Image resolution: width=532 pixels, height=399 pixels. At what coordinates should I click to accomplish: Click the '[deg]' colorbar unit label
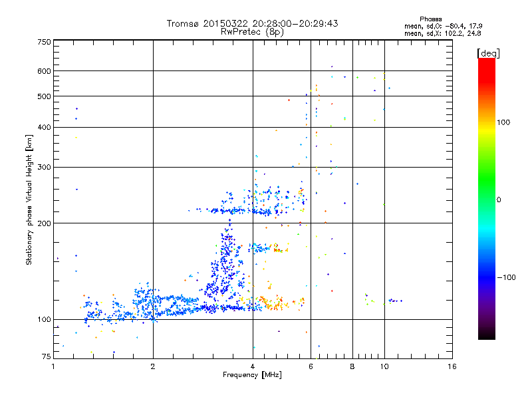[488, 53]
